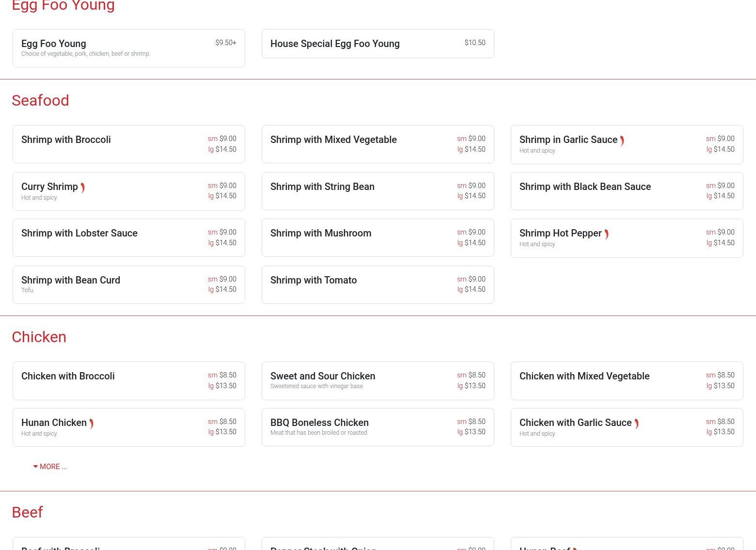Click the spicy pepper icon by Hunan Chicken
Image resolution: width=756 pixels, height=550 pixels.
[91, 424]
